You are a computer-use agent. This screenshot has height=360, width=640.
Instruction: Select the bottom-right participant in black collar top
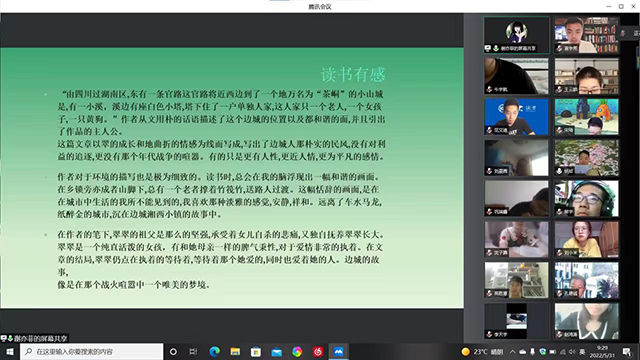click(x=587, y=321)
